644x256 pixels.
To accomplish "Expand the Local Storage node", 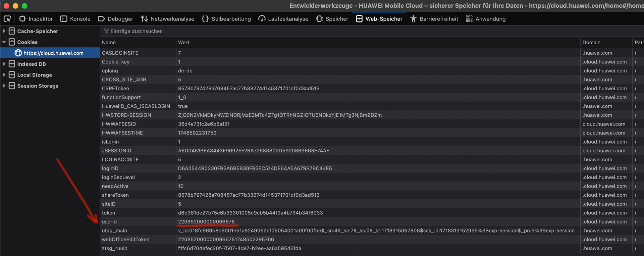I will click(4, 75).
